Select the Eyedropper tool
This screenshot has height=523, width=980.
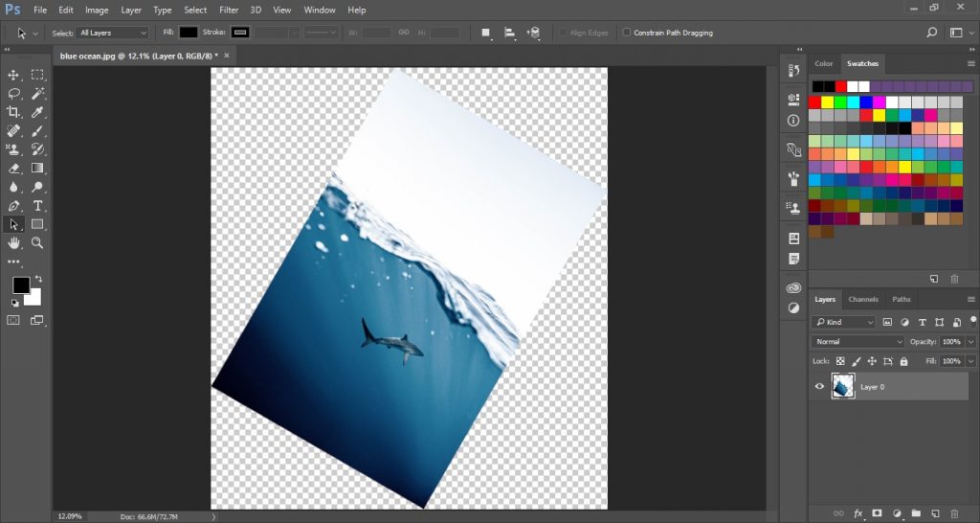pyautogui.click(x=37, y=112)
